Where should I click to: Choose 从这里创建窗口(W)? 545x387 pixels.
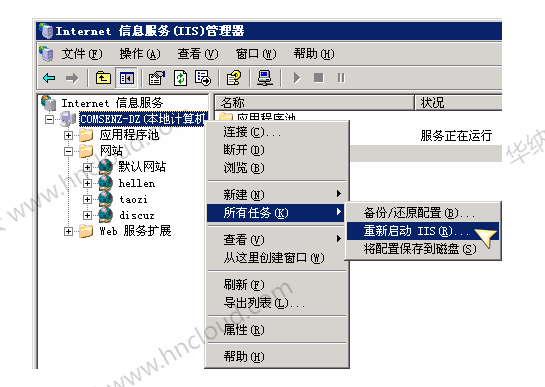277,258
